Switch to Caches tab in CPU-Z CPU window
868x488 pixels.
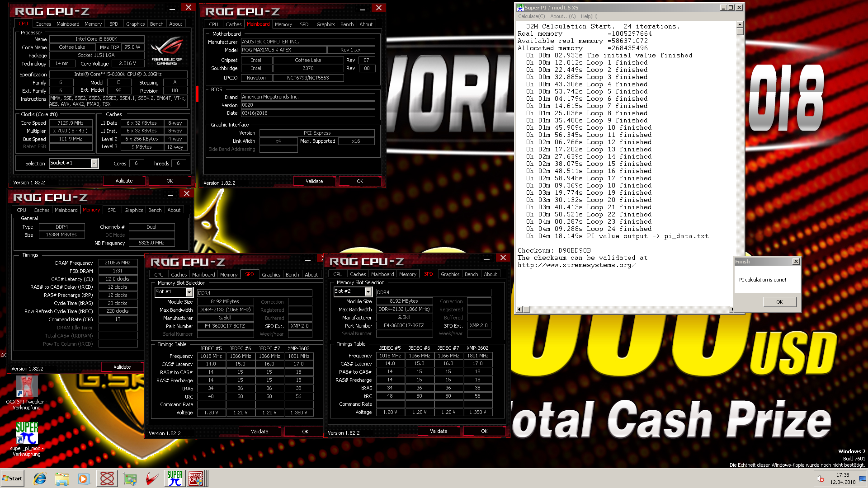pos(43,24)
